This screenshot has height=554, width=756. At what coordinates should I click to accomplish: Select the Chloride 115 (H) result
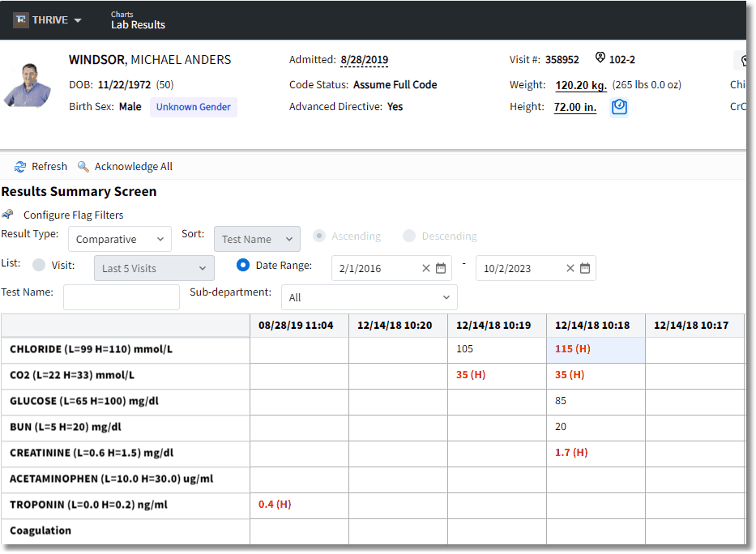pyautogui.click(x=596, y=349)
